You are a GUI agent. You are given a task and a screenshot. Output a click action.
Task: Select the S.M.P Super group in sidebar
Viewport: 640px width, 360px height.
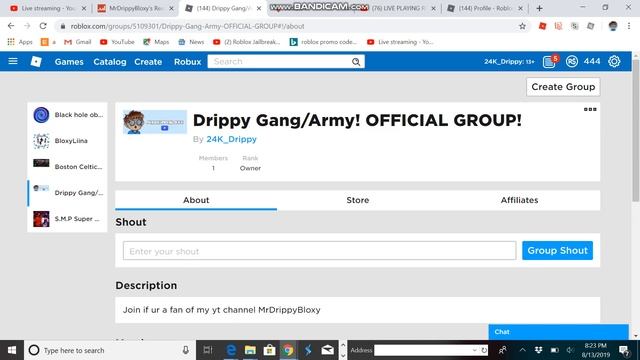(67, 219)
